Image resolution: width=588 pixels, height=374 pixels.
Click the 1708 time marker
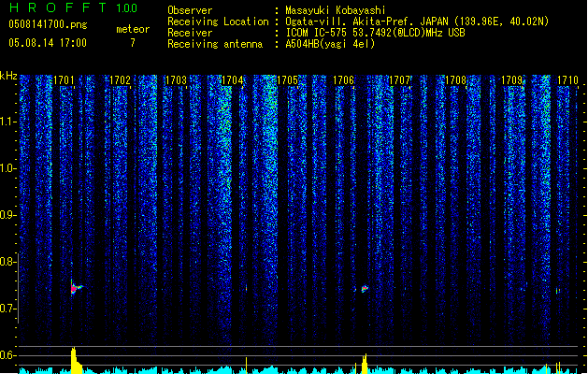455,80
